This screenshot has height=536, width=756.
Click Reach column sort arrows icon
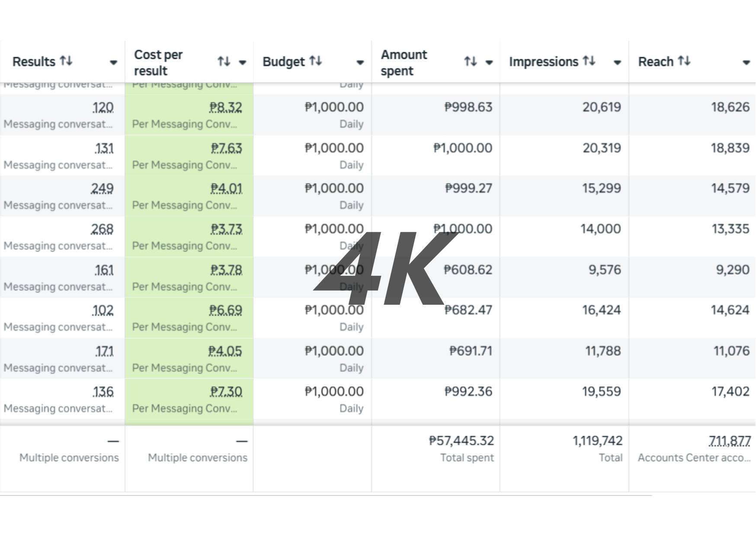pyautogui.click(x=684, y=61)
